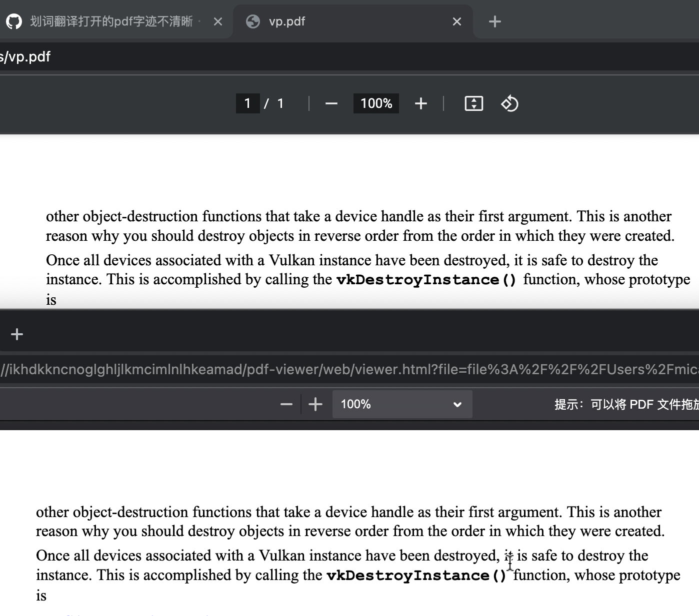Click the total page count in the top toolbar
The width and height of the screenshot is (699, 616).
280,103
